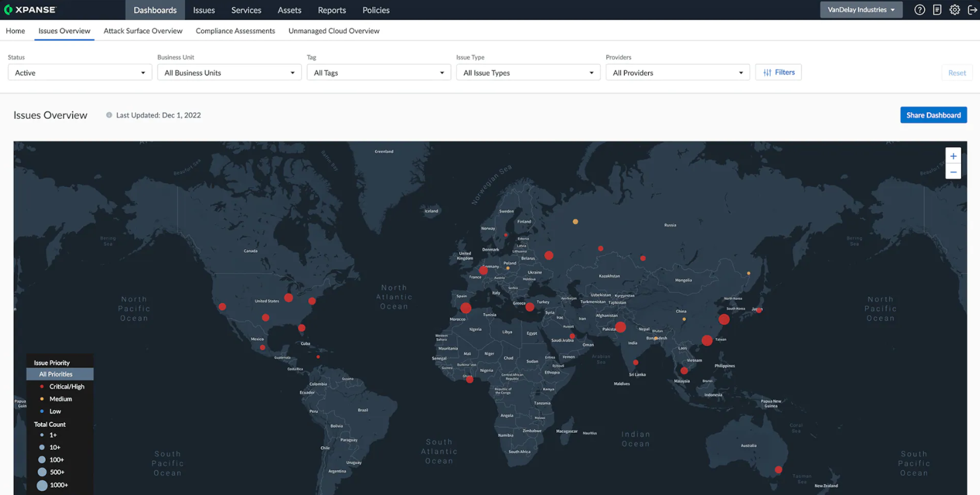The width and height of the screenshot is (980, 495).
Task: Filter map by Critical/High priority
Action: click(66, 386)
